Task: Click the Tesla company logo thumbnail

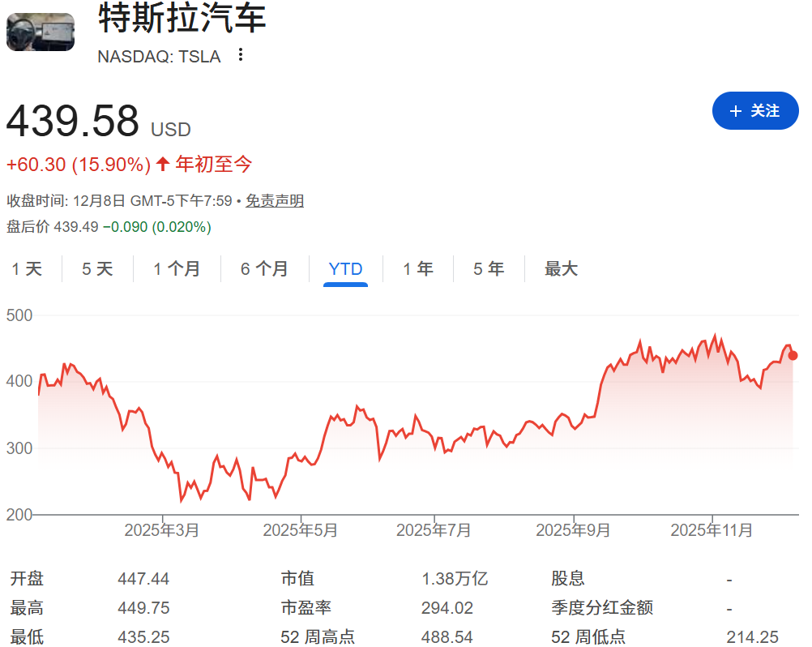Action: (39, 32)
